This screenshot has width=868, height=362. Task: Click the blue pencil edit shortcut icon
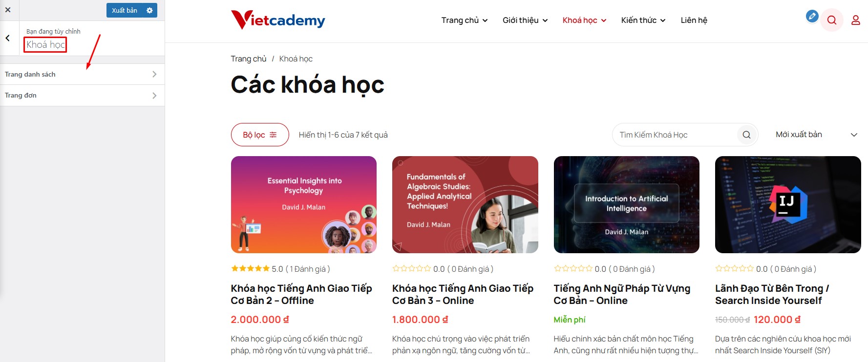[812, 16]
